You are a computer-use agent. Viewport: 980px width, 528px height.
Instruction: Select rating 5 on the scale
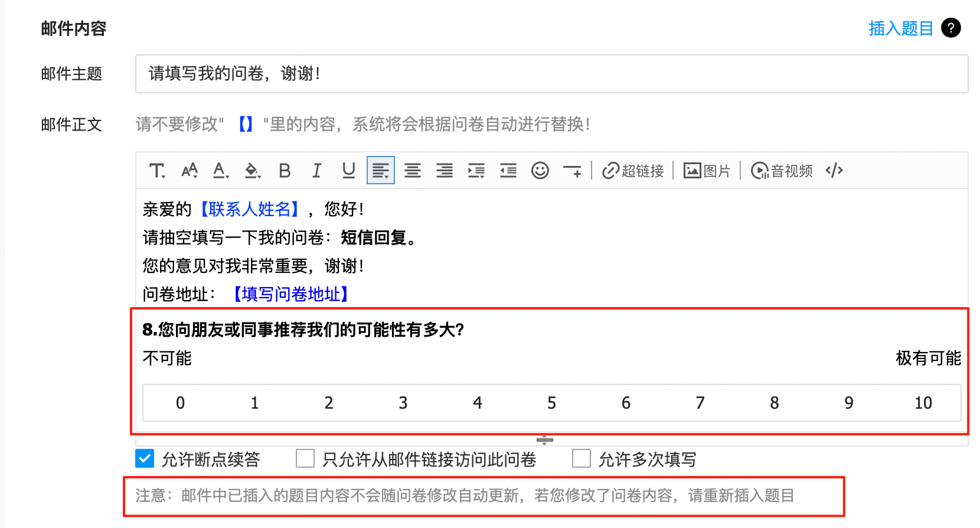click(x=552, y=403)
